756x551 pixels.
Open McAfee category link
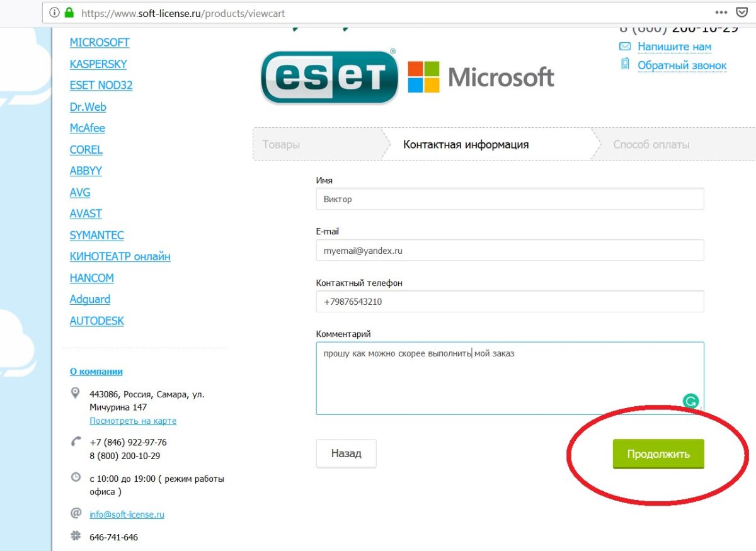pyautogui.click(x=88, y=128)
